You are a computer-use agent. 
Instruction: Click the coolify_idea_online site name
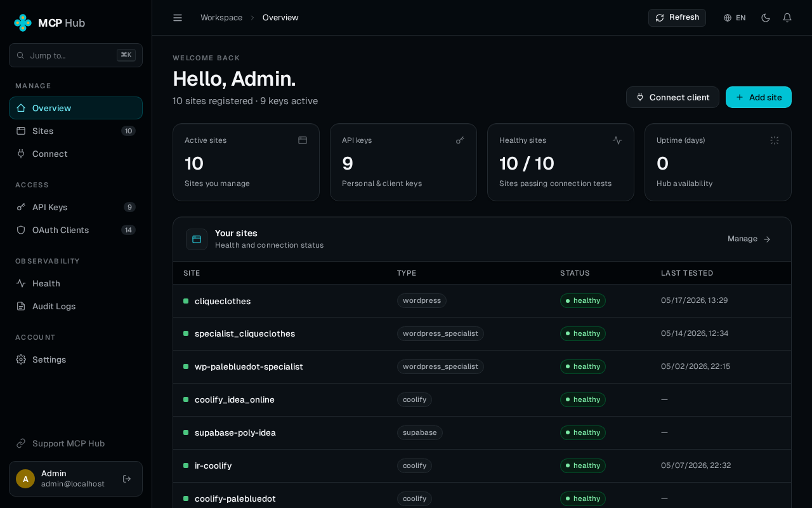coord(235,400)
